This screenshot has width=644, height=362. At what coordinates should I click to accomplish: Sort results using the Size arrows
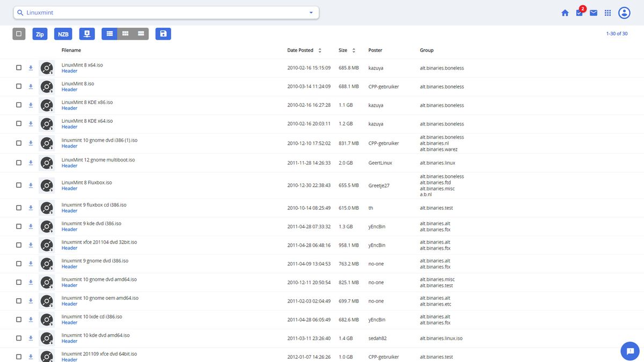click(x=355, y=50)
